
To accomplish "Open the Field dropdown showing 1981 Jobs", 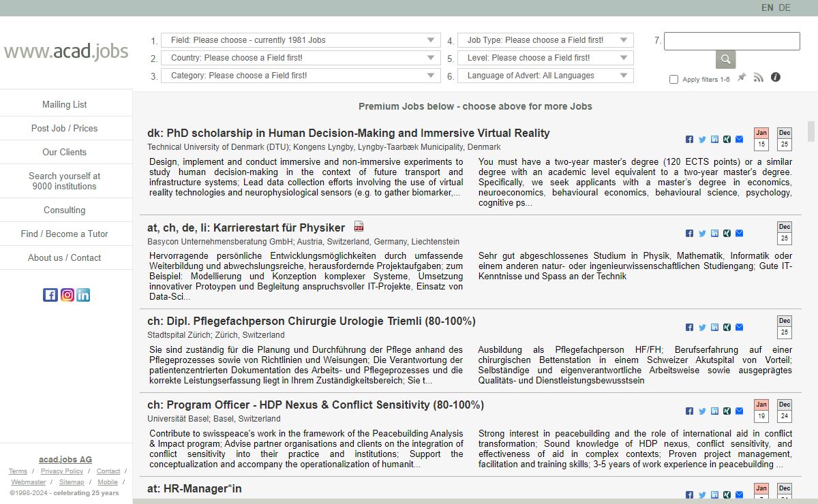I will pos(301,40).
